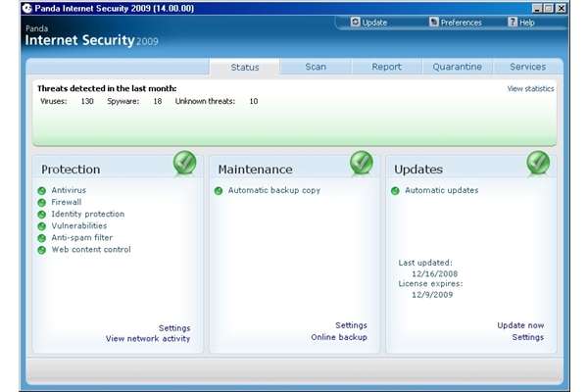The width and height of the screenshot is (588, 392).
Task: Select the Antivirus protection entry
Action: click(x=69, y=190)
